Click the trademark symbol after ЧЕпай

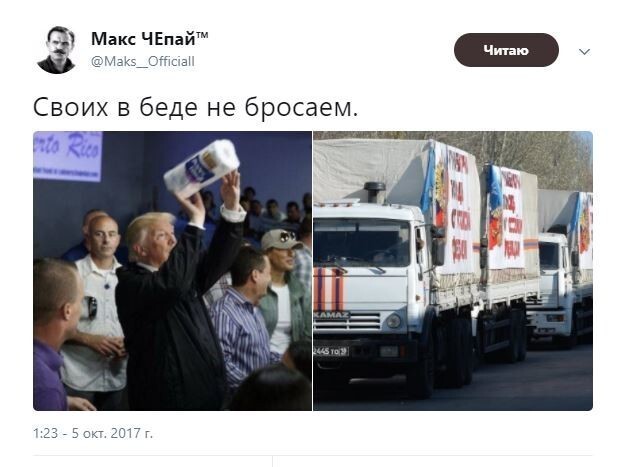click(202, 35)
